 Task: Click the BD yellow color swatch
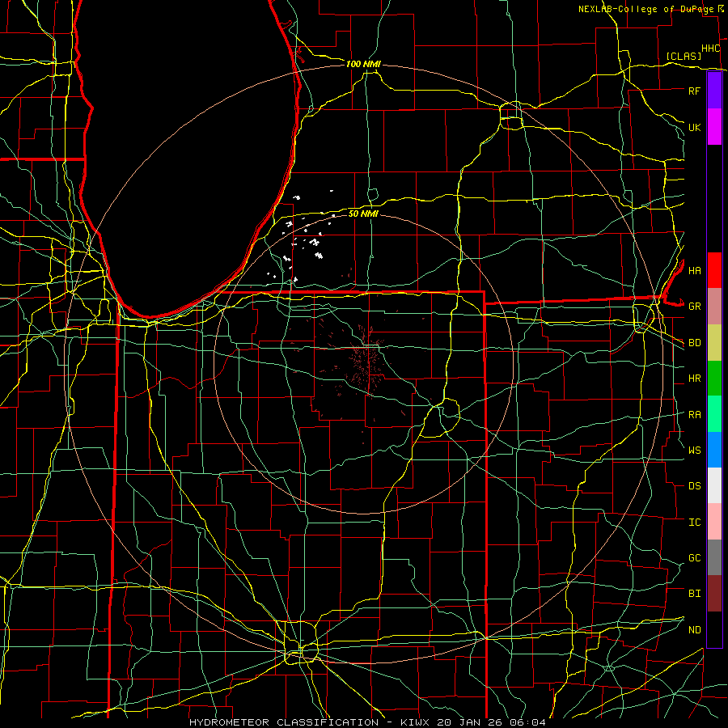[x=714, y=343]
